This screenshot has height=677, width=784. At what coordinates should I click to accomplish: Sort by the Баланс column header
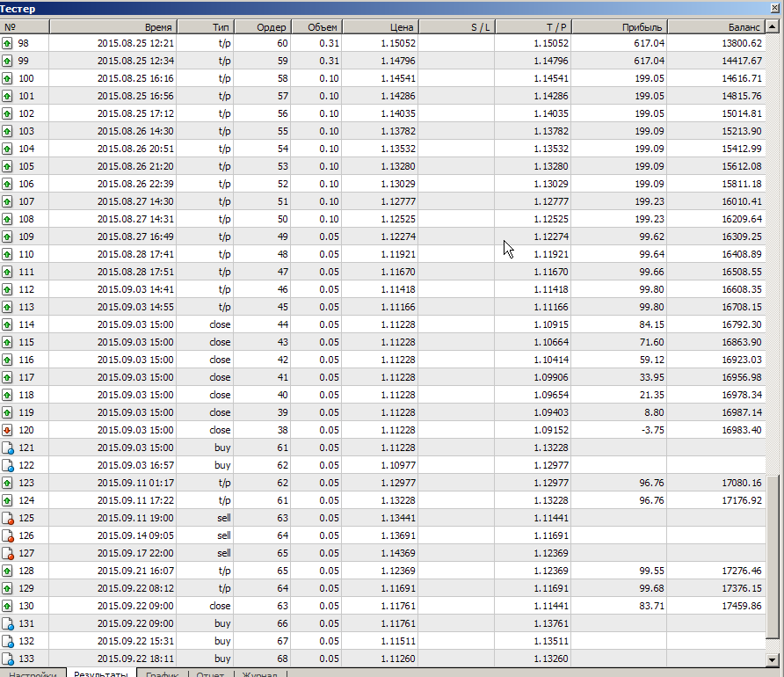click(x=716, y=27)
